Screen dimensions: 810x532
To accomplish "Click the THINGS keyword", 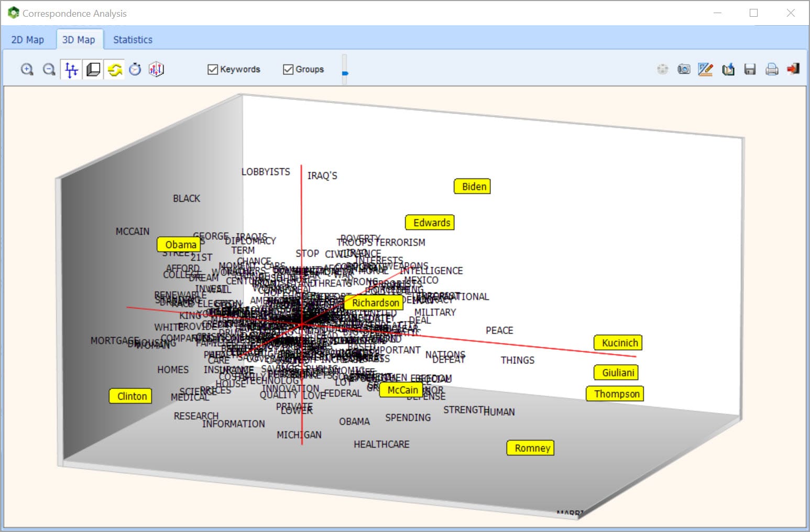I will [518, 360].
